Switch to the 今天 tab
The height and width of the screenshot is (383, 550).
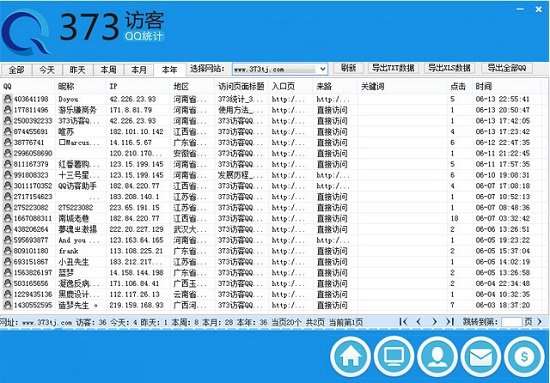[x=47, y=70]
